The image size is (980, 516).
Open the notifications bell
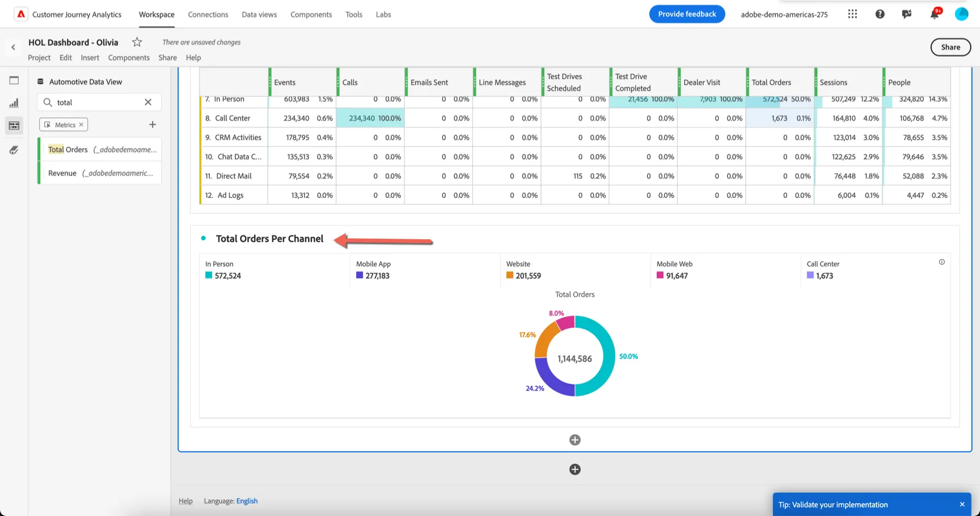pos(934,14)
